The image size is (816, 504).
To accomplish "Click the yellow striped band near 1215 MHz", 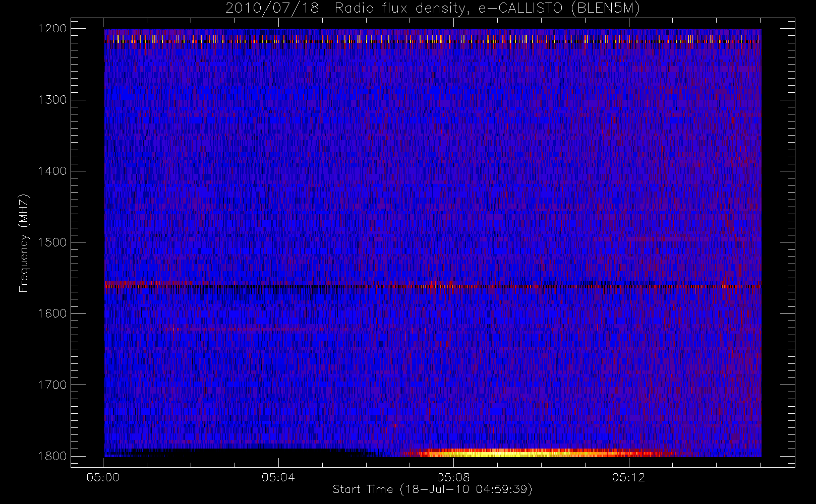I will (433, 38).
